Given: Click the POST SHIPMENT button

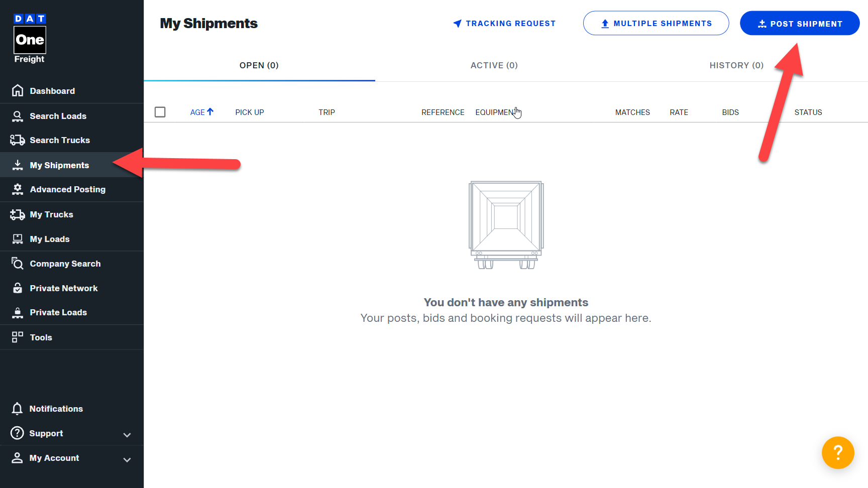Looking at the screenshot, I should point(800,23).
